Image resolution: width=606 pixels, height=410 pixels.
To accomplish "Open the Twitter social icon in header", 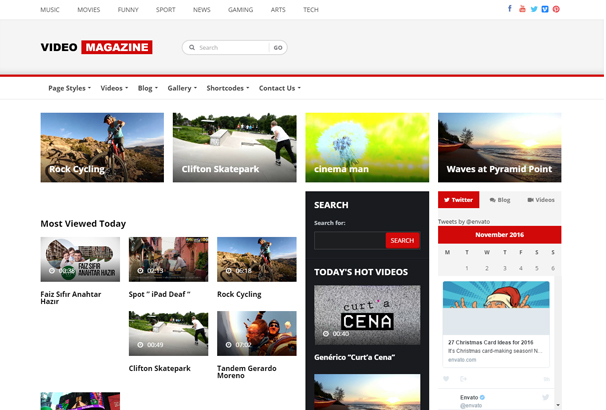I will point(534,9).
